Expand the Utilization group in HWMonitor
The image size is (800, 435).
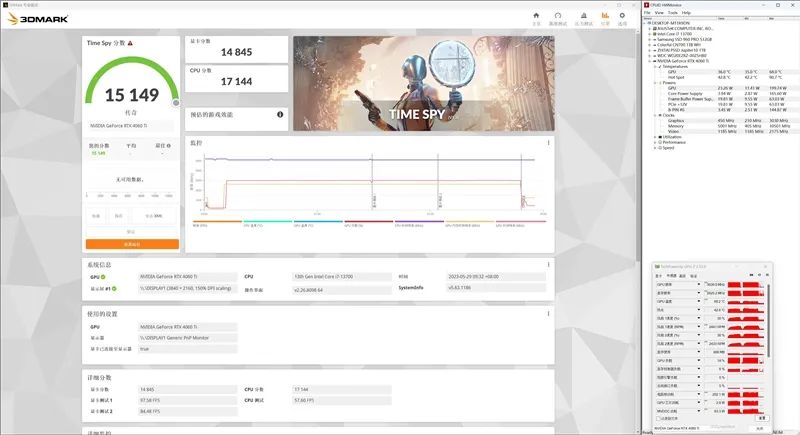click(x=655, y=137)
